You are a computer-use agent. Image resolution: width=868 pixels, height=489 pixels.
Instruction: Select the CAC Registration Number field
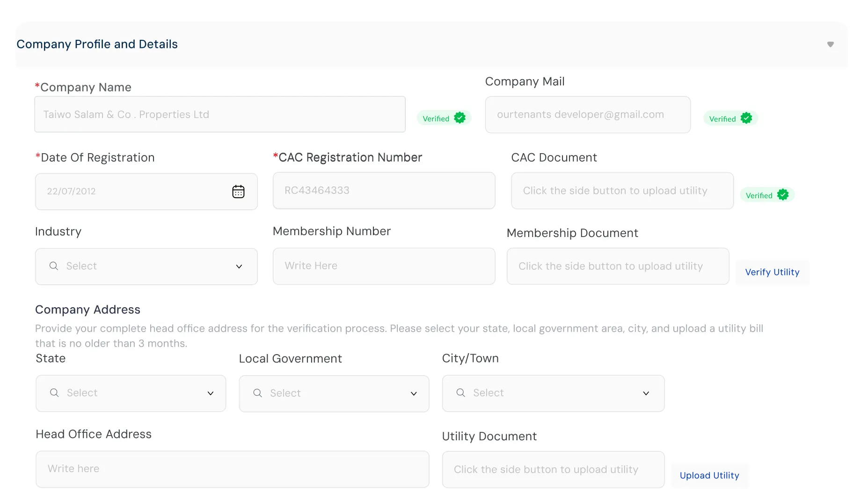pyautogui.click(x=384, y=191)
